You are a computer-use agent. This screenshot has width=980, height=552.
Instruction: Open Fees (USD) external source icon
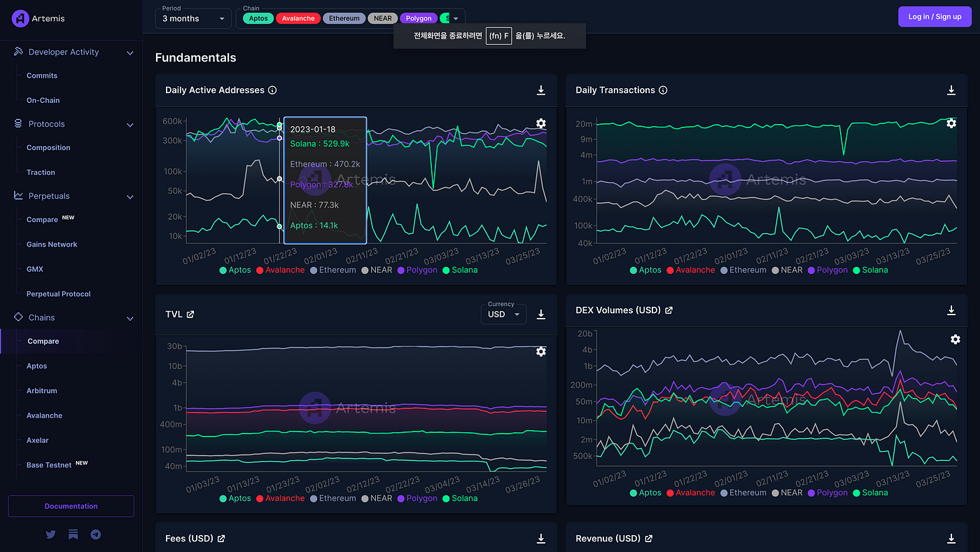(221, 539)
